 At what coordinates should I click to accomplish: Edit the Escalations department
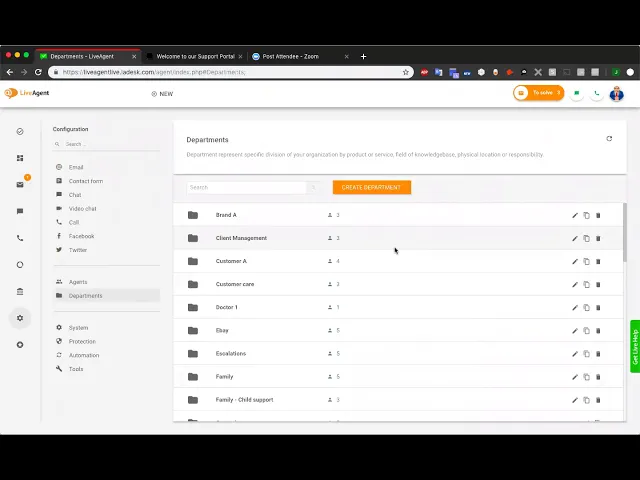click(x=575, y=354)
